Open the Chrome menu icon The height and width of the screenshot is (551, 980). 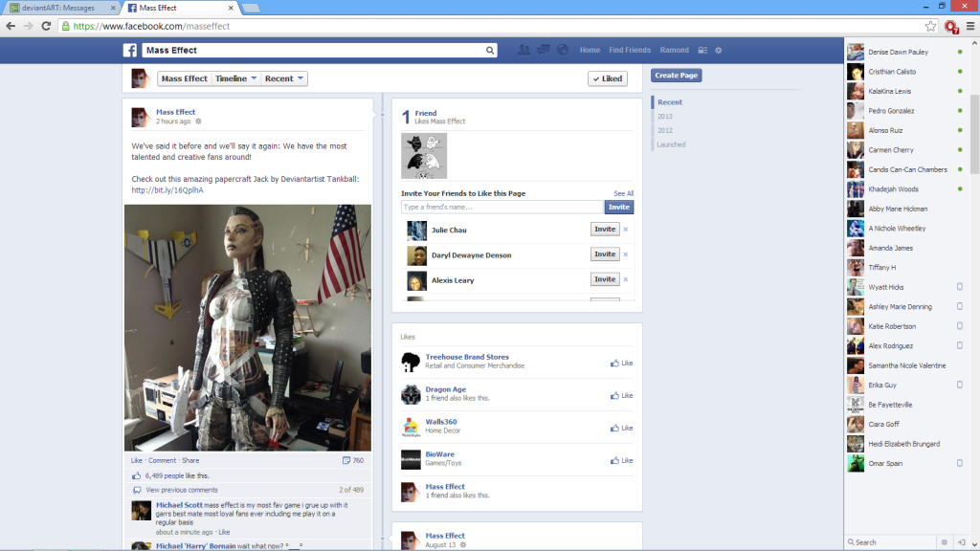[970, 26]
